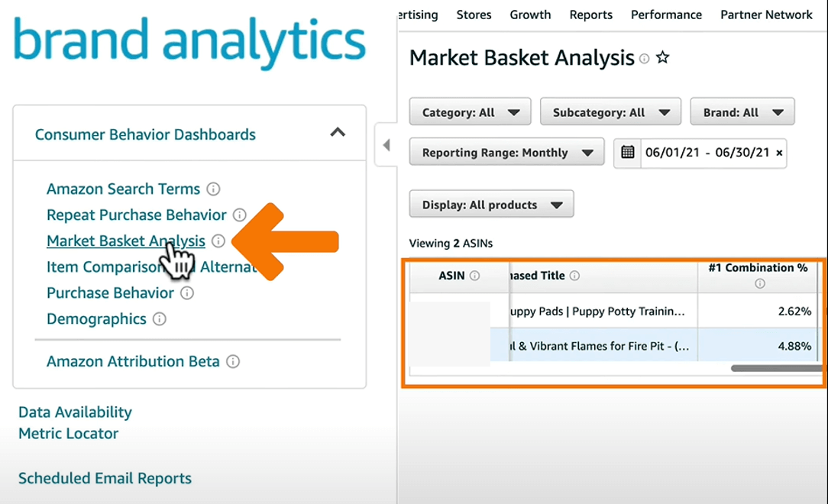Click info icon beside Market Basket Analysis link
Screen dimensions: 828x504
218,241
